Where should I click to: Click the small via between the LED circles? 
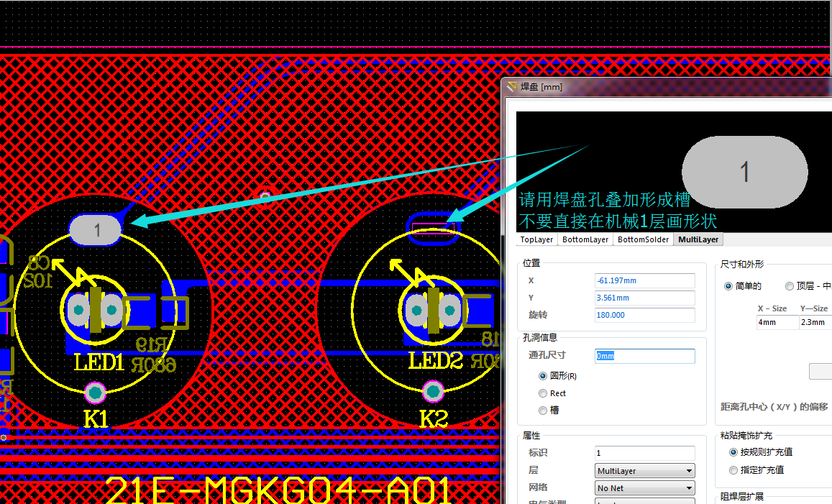pos(265,196)
